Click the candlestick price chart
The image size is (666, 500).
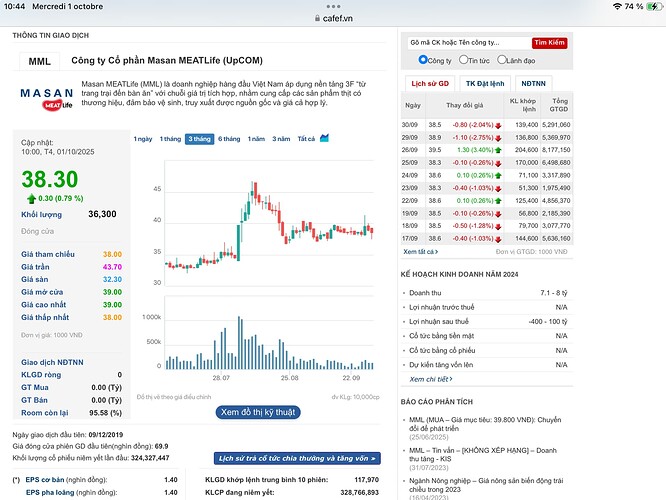[269, 223]
